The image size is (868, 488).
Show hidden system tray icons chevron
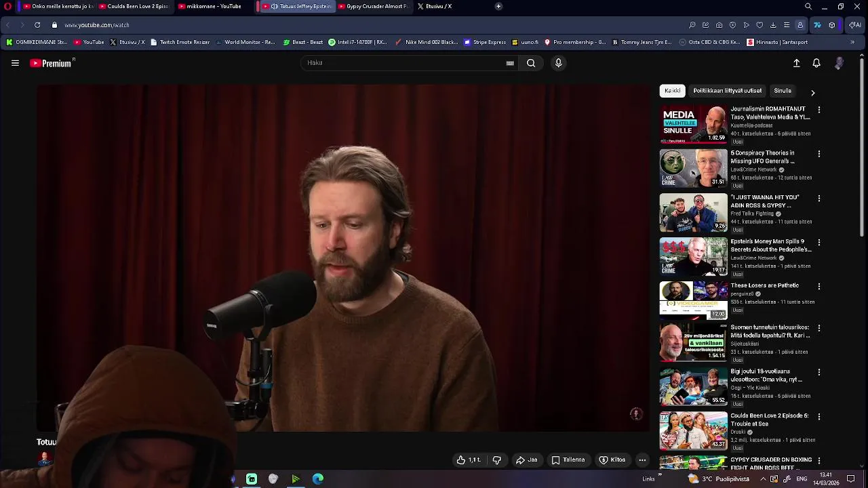point(763,479)
